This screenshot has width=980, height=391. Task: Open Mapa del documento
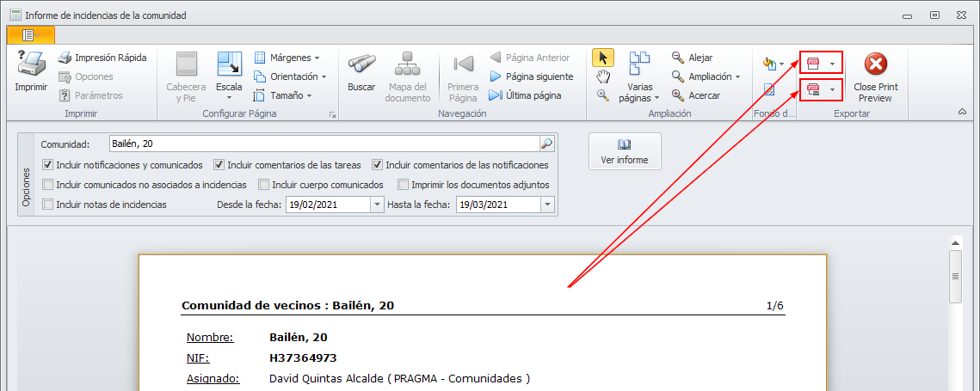tap(408, 76)
